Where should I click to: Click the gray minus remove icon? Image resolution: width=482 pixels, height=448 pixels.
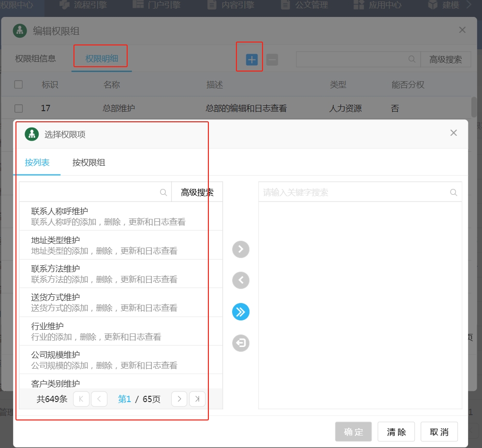coord(272,59)
